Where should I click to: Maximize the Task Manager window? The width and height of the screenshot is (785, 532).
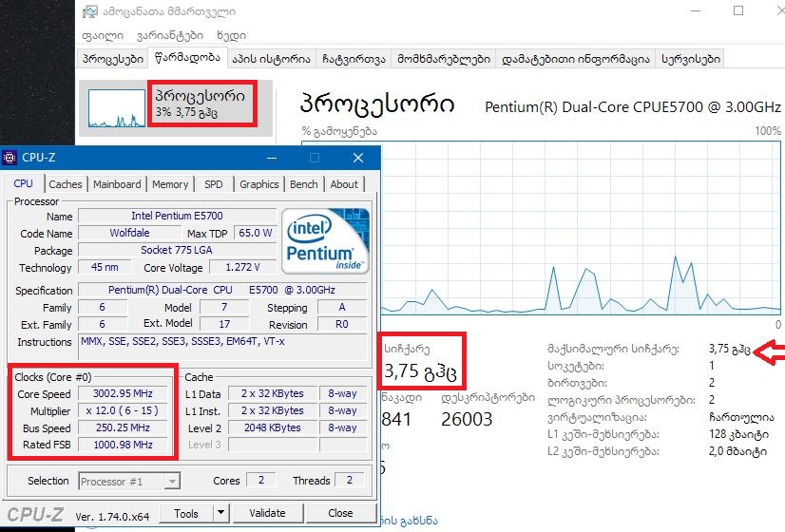[738, 10]
